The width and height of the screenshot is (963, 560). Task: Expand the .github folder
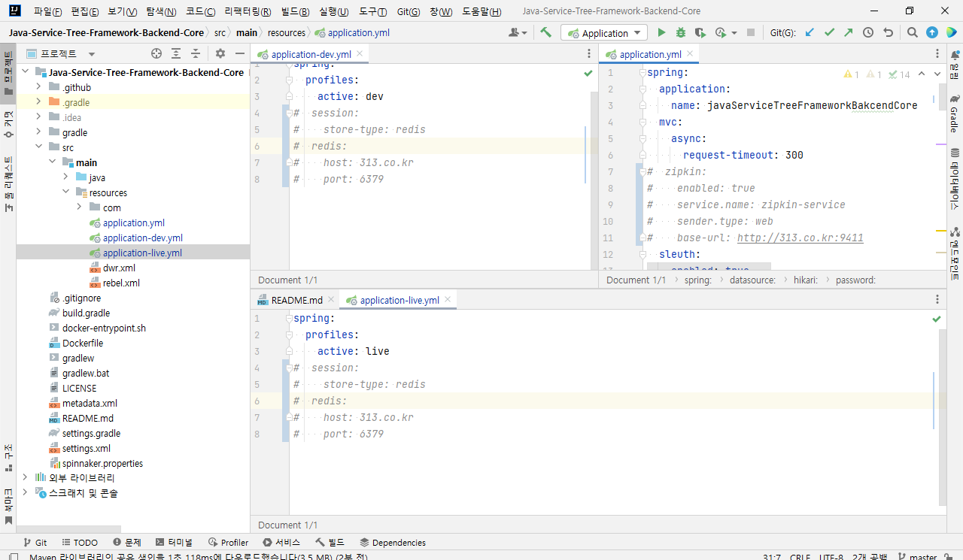[38, 87]
